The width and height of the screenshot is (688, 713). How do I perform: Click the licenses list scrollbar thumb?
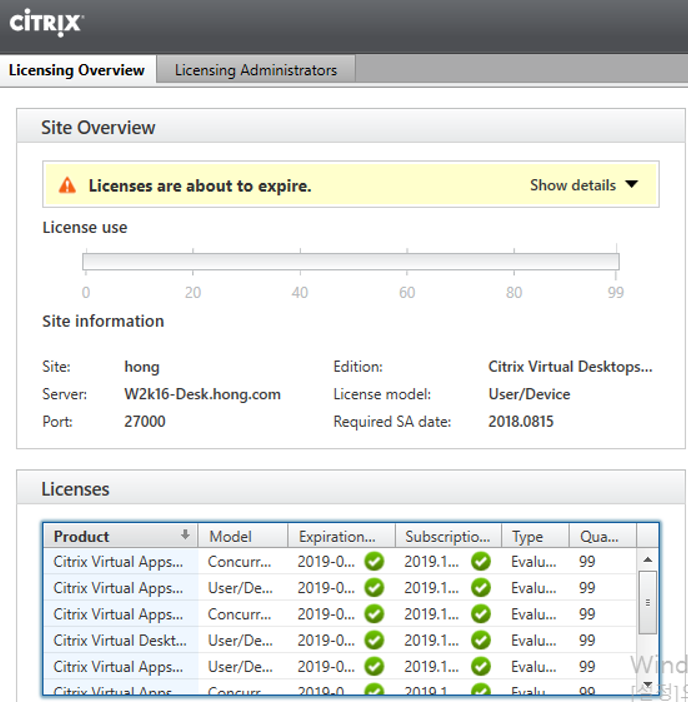[x=648, y=603]
